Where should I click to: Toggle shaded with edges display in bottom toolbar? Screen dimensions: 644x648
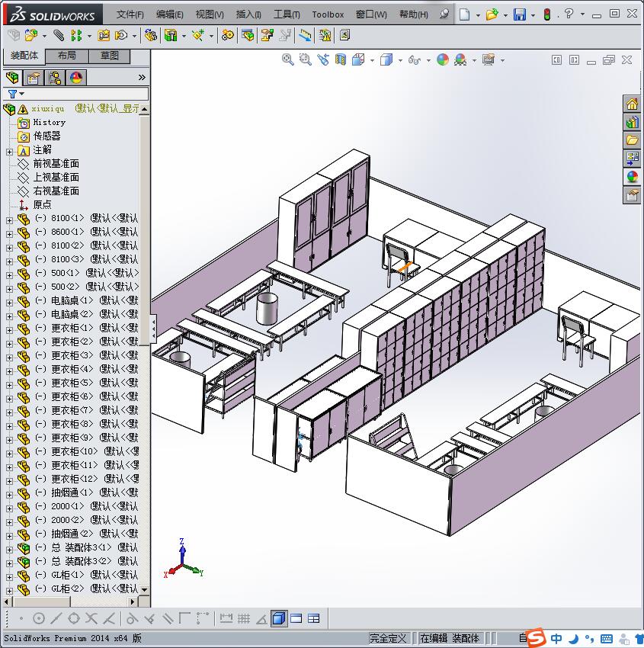pos(279,618)
